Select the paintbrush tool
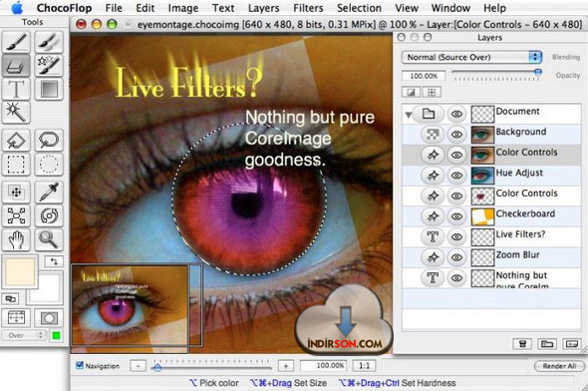 coord(16,42)
